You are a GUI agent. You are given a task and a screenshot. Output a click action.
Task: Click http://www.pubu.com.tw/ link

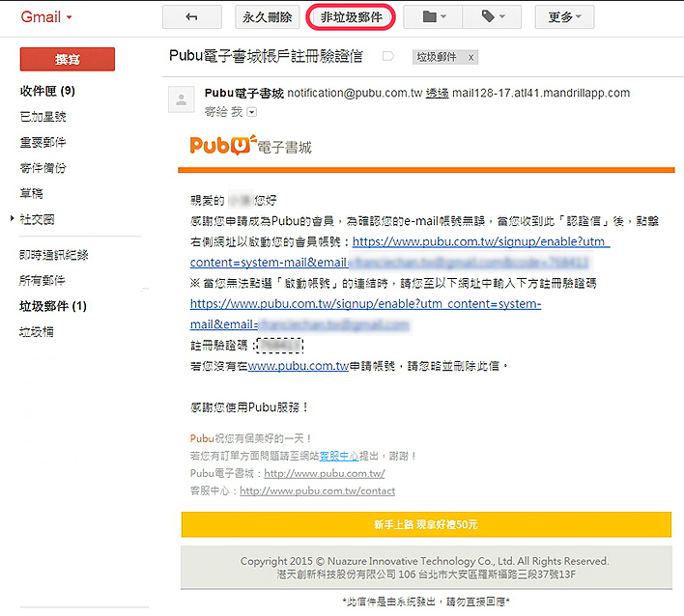tap(325, 473)
